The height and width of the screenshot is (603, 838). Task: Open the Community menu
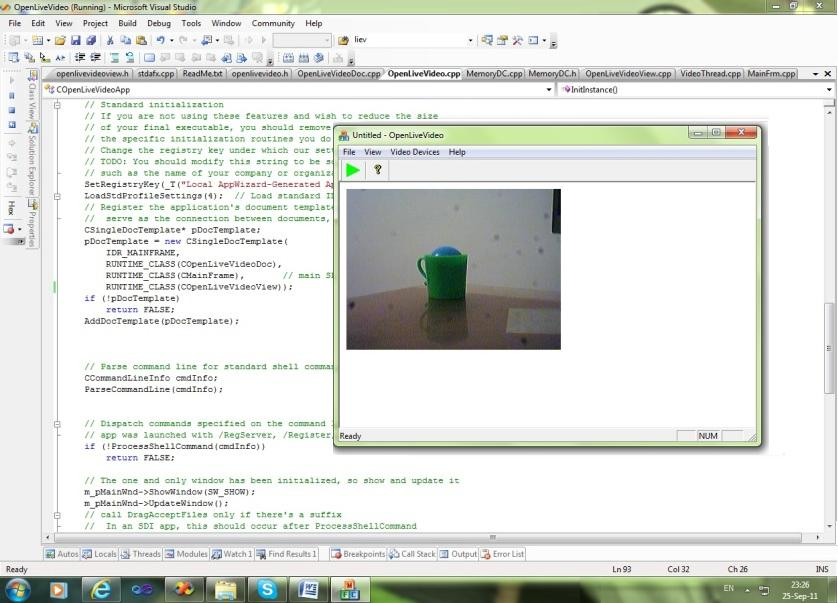[273, 24]
